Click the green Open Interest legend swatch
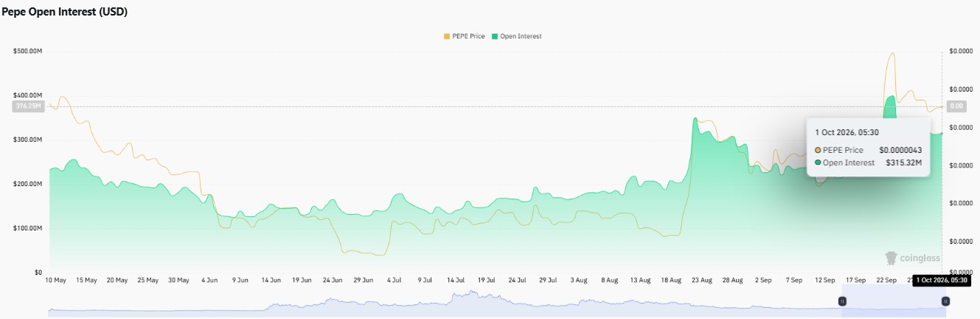 coord(495,36)
